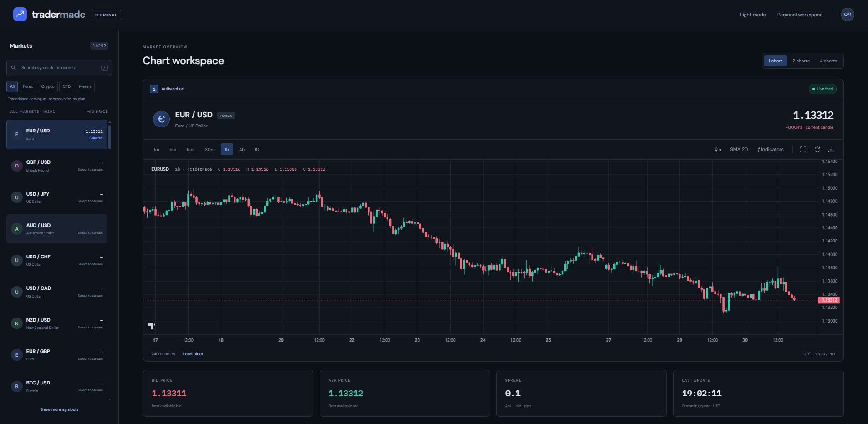Click the Bid Price card
The image size is (868, 424).
228,393
